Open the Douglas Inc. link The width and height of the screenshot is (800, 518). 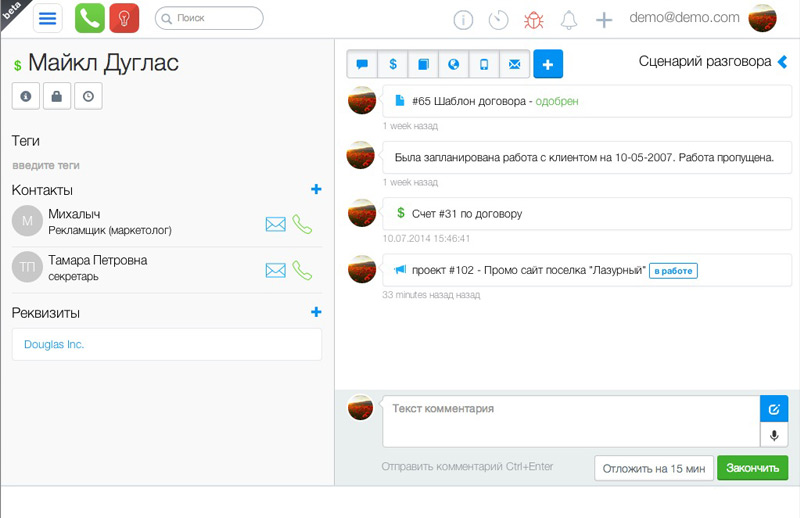point(54,344)
